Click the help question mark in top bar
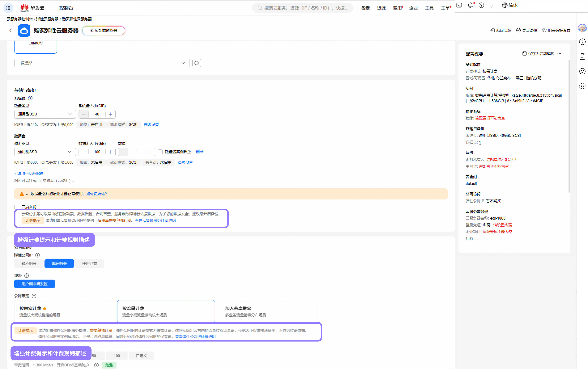Screen dimensions: 588x369 point(481,5)
